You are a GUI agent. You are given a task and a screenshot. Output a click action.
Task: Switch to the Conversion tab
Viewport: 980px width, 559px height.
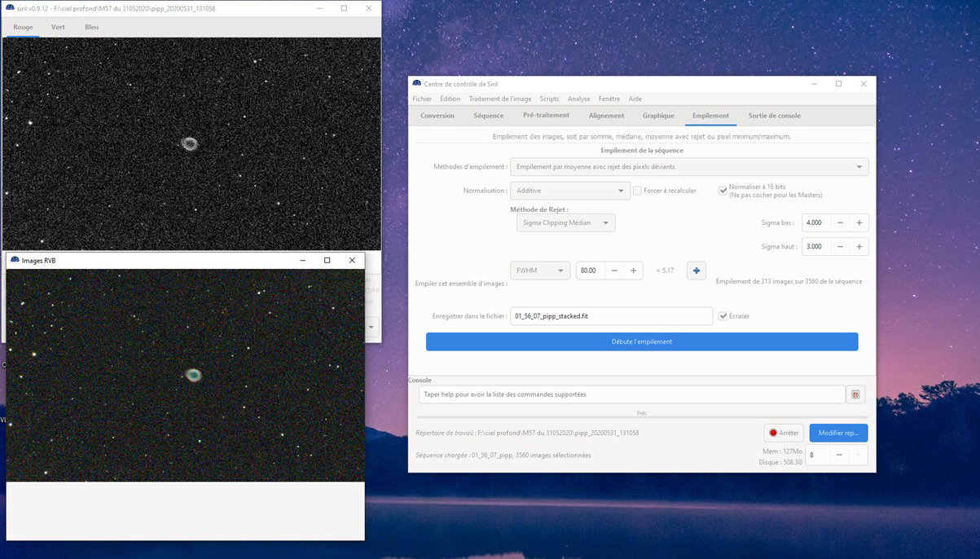point(437,116)
